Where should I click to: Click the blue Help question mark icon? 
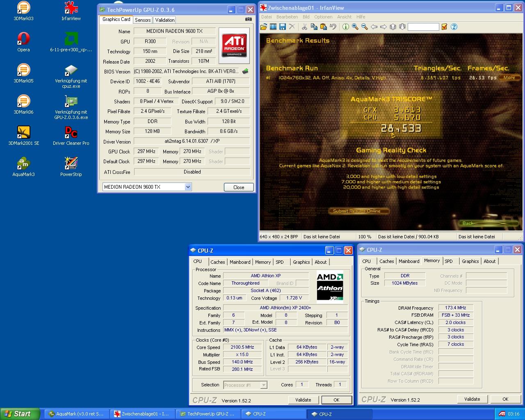pos(454,27)
